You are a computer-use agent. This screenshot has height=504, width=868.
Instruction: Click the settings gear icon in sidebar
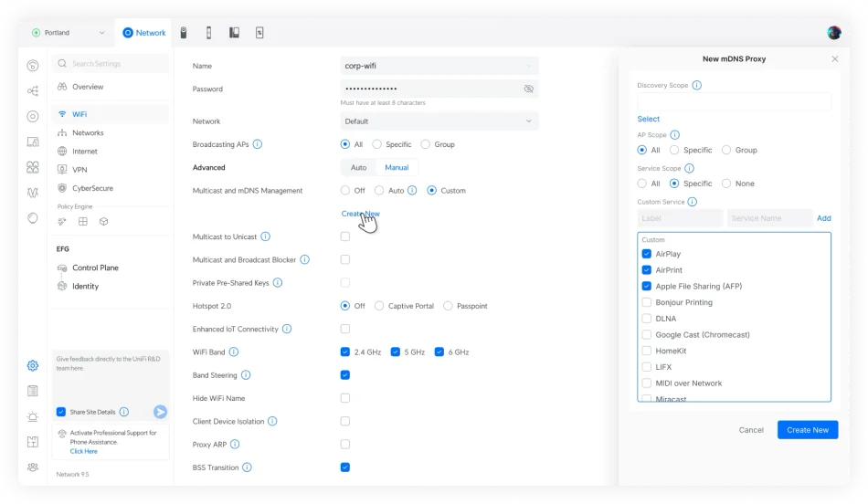33,365
